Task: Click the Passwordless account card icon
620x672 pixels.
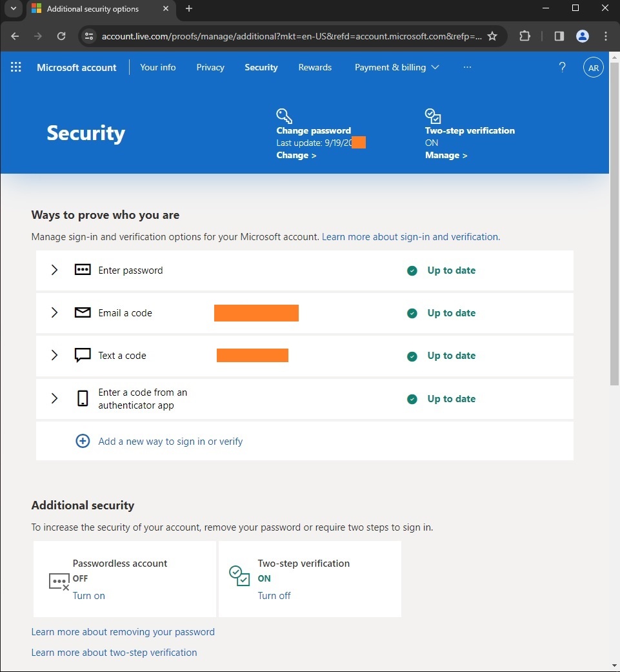Action: [x=59, y=582]
